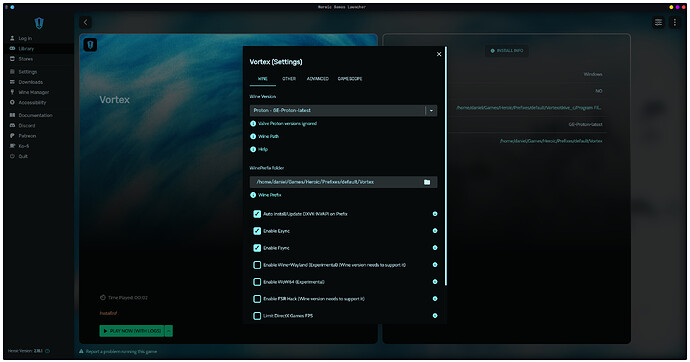Screen dimensions: 690x362
Task: Click the Heroic version update indicator icon
Action: click(x=48, y=351)
